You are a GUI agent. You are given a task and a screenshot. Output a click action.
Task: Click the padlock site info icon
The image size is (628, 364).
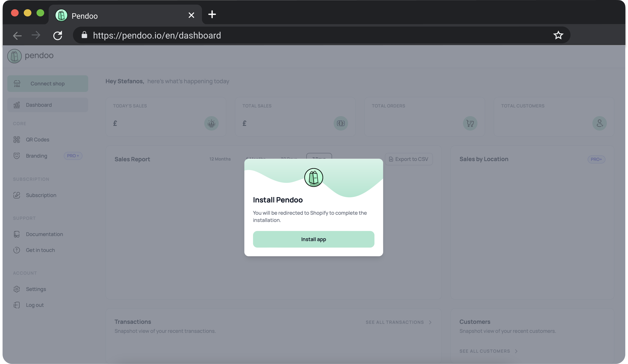(84, 35)
